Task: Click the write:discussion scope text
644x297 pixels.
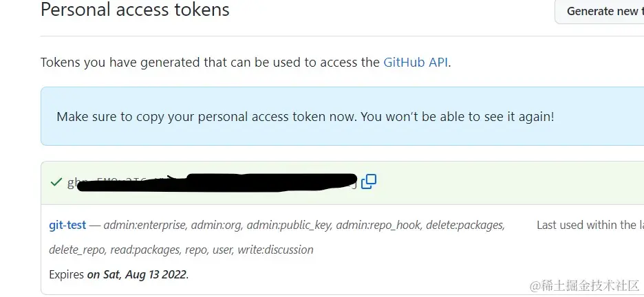Action: [275, 250]
